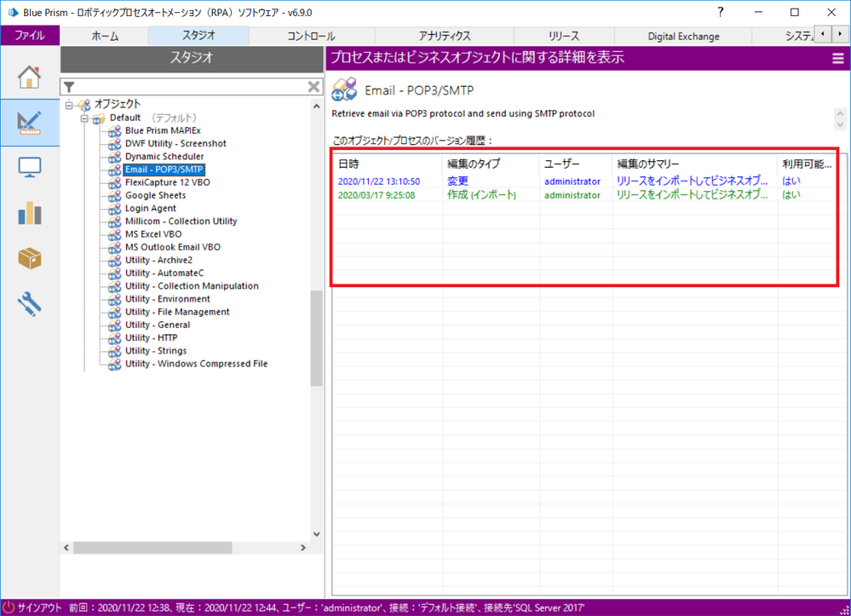Click the サインアウト link
The width and height of the screenshot is (851, 616).
coord(39,607)
